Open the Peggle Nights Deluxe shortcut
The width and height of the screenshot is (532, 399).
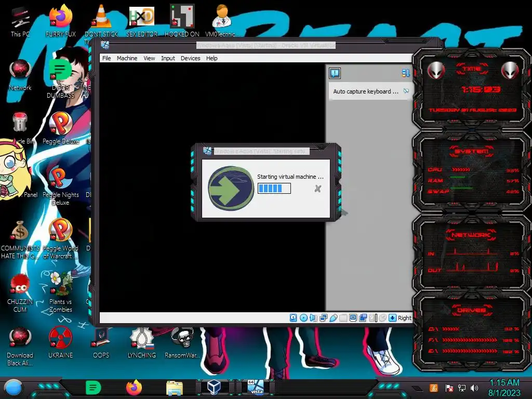pyautogui.click(x=60, y=186)
